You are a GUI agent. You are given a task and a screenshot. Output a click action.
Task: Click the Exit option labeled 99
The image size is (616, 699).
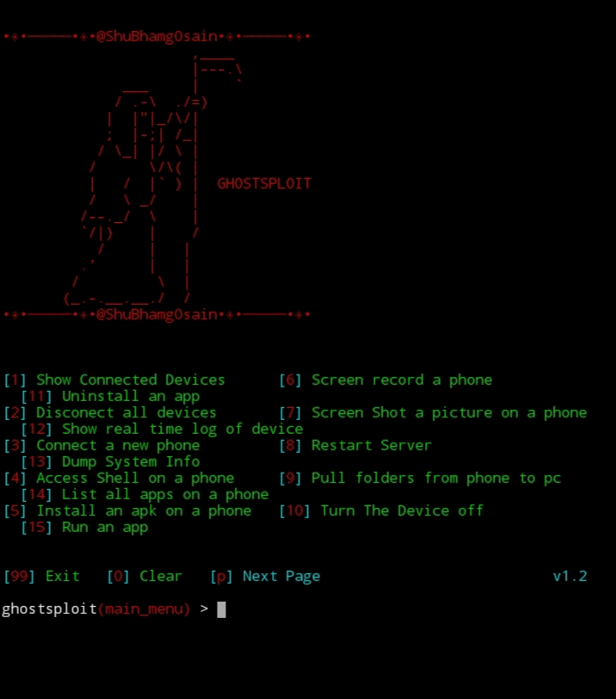[x=41, y=576]
